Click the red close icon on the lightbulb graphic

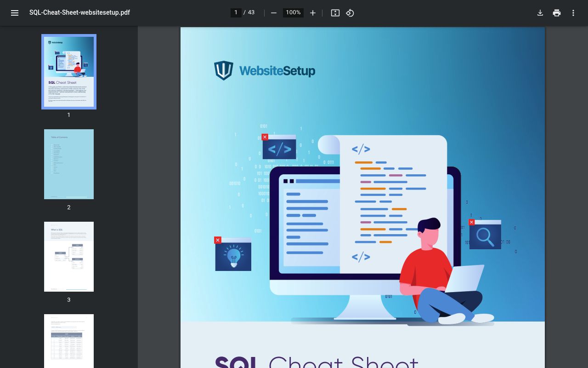218,240
